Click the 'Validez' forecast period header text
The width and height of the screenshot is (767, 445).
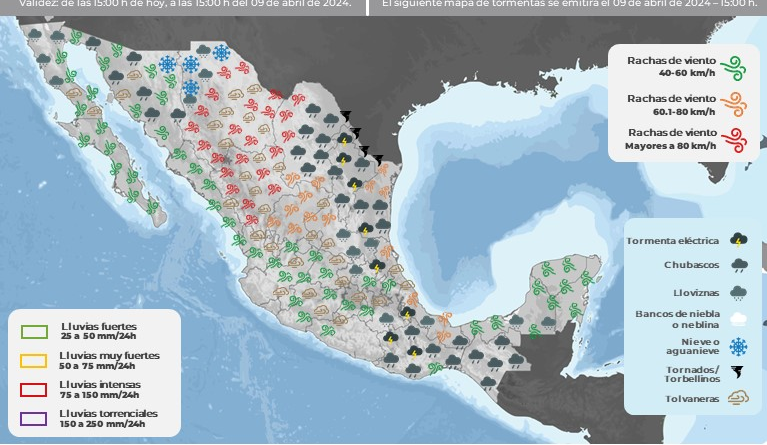pyautogui.click(x=178, y=4)
